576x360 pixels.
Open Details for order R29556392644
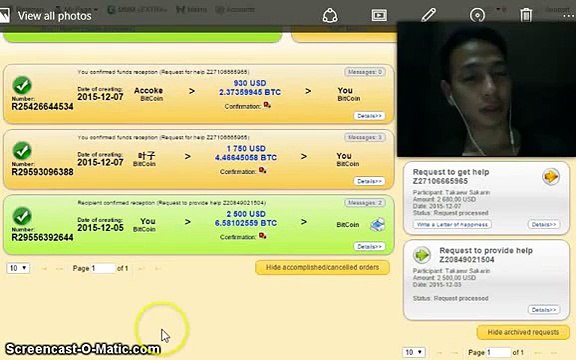coord(369,246)
